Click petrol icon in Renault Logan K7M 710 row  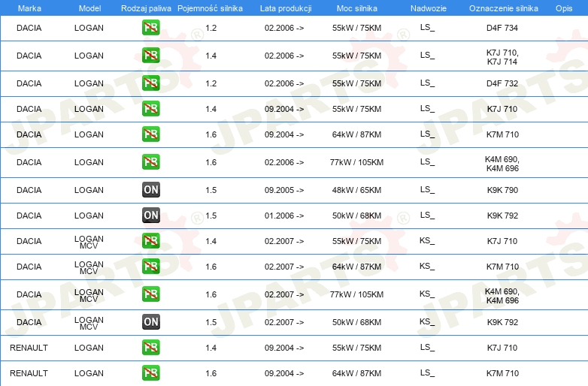click(x=150, y=373)
